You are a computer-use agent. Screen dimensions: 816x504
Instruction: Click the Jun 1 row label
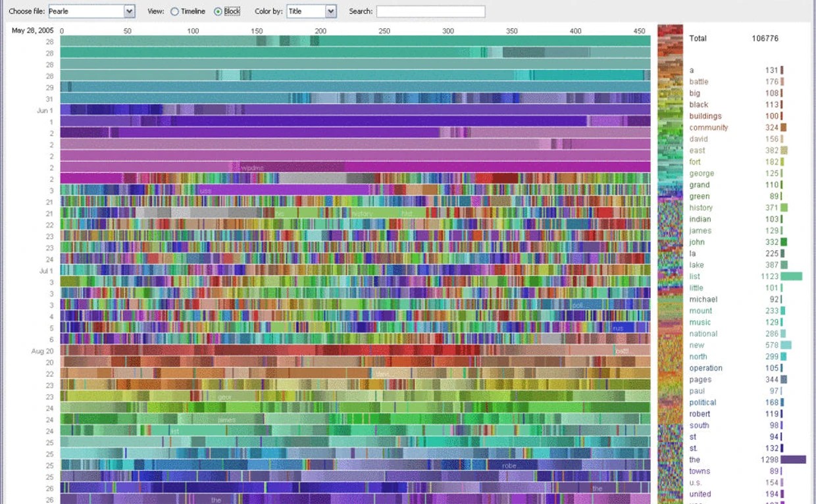(x=45, y=111)
